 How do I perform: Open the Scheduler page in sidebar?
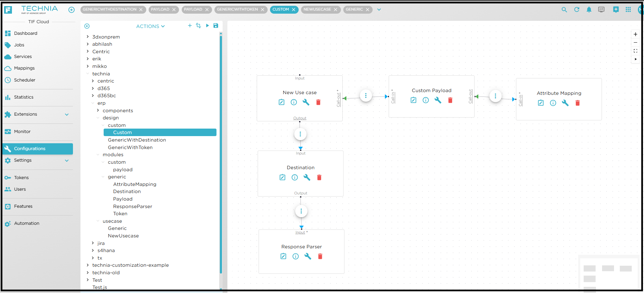tap(25, 80)
